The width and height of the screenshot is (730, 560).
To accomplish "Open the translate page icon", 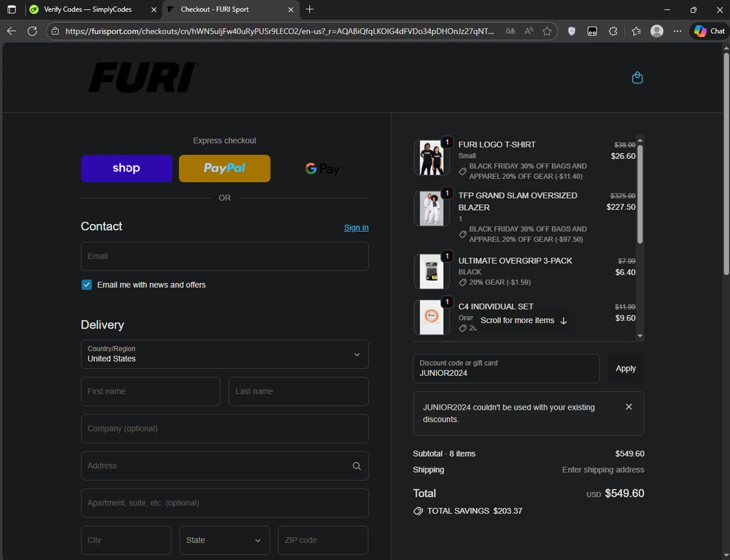I will [510, 31].
